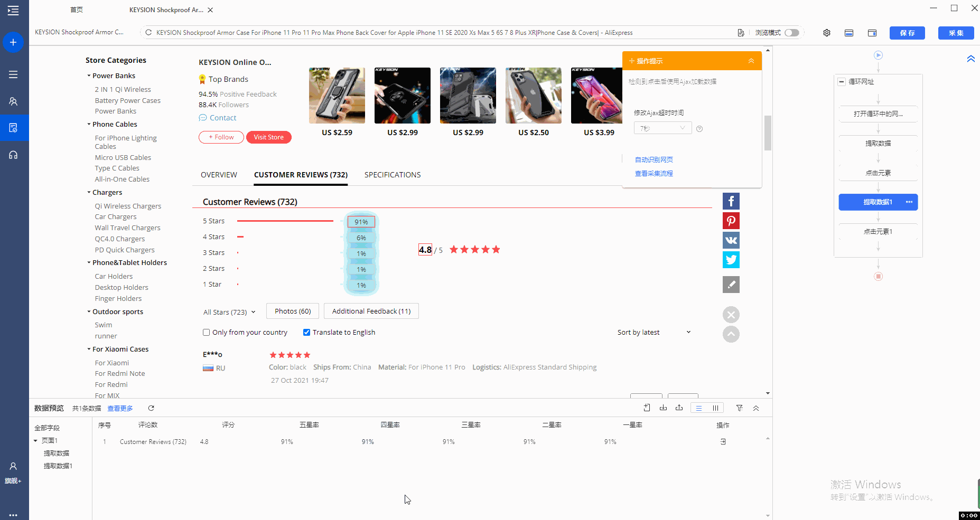Screen dimensions: 980x520
Task: Switch data preview to horizontal row layout
Action: point(699,408)
